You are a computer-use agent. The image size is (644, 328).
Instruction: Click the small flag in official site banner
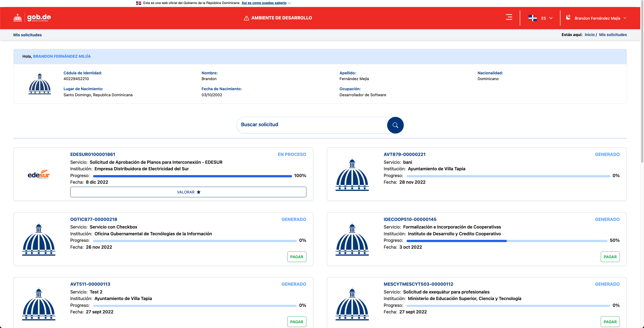(139, 3)
